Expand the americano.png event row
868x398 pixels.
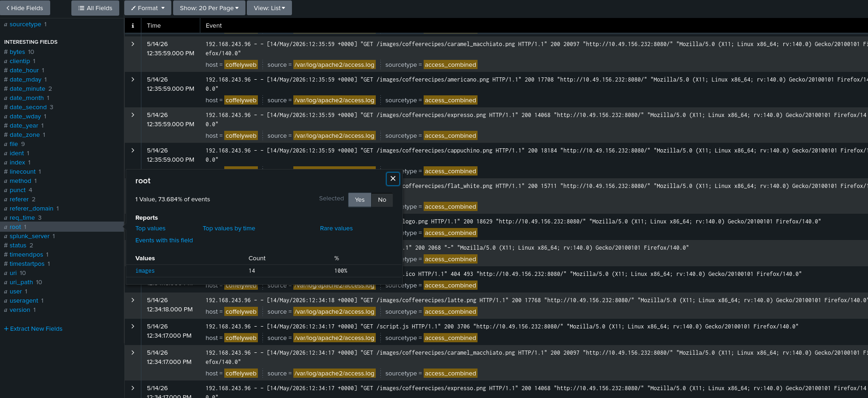point(133,80)
